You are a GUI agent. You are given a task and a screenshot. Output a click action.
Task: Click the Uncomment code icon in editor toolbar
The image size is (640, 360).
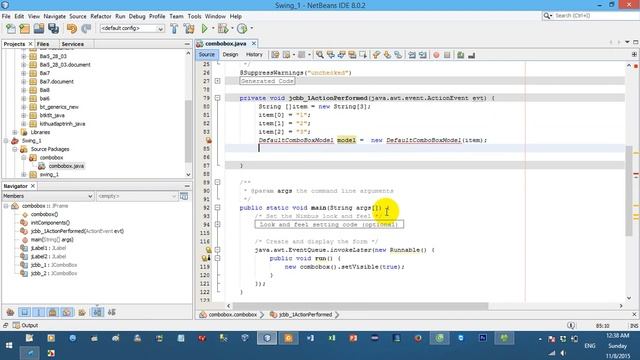click(x=471, y=55)
